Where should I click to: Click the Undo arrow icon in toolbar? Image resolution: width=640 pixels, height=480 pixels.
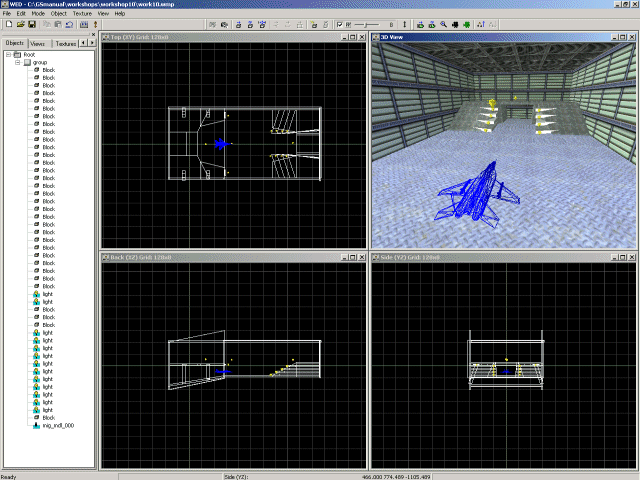[x=68, y=24]
